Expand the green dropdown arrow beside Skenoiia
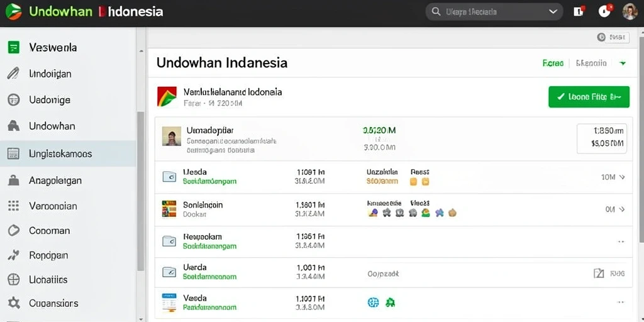 (x=623, y=64)
